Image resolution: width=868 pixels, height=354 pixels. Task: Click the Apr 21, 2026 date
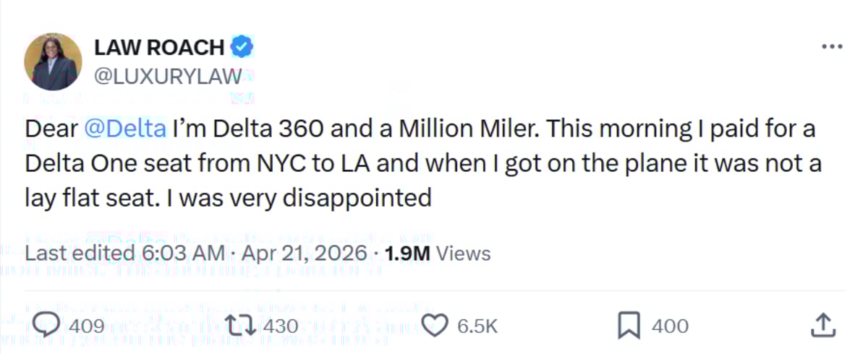tap(305, 254)
